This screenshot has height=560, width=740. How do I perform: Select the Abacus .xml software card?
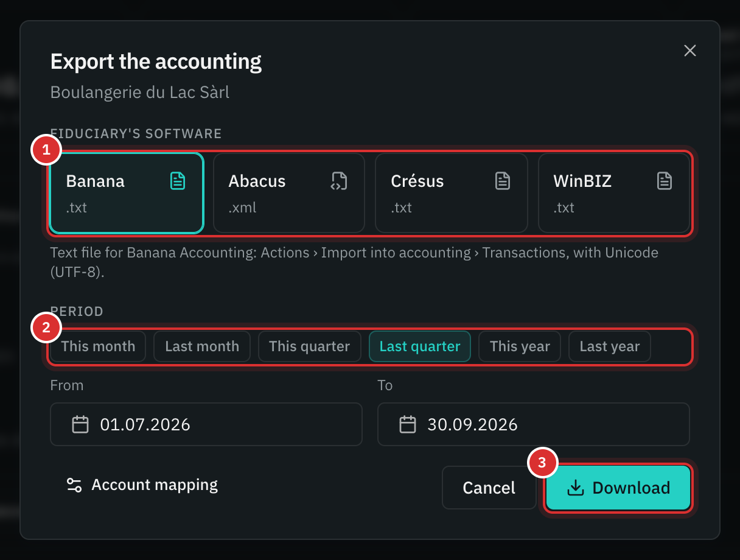coord(289,193)
